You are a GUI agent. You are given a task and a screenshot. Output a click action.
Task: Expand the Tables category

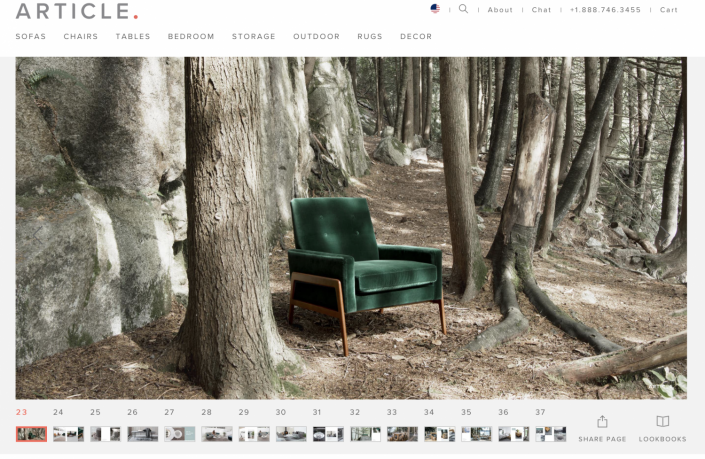point(133,37)
